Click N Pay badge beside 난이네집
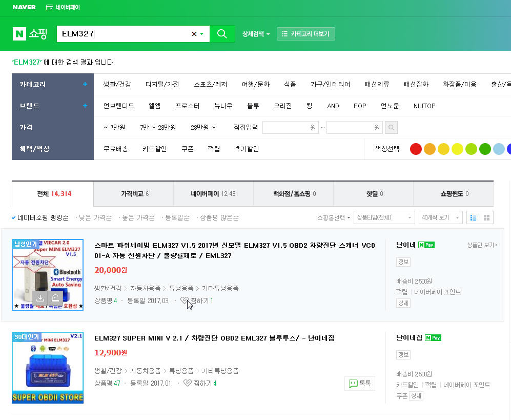 [433, 338]
